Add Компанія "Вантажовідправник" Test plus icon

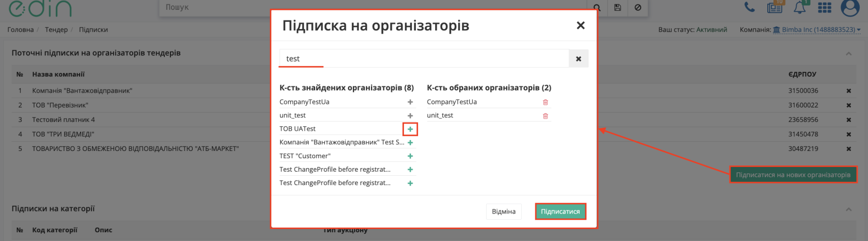click(x=410, y=143)
